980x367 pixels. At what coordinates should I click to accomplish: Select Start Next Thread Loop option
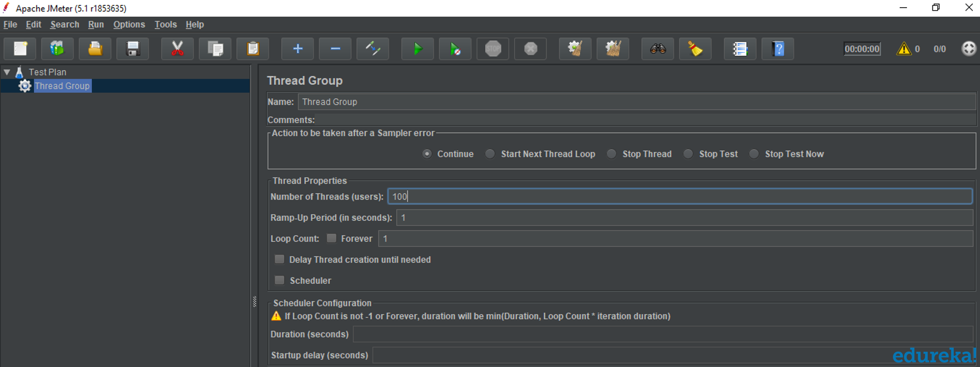point(490,154)
